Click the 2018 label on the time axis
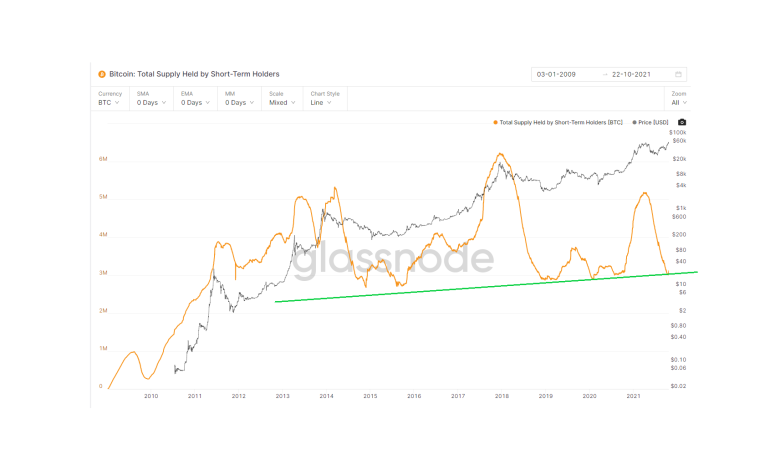Screen dimensions: 780x470 coord(502,397)
